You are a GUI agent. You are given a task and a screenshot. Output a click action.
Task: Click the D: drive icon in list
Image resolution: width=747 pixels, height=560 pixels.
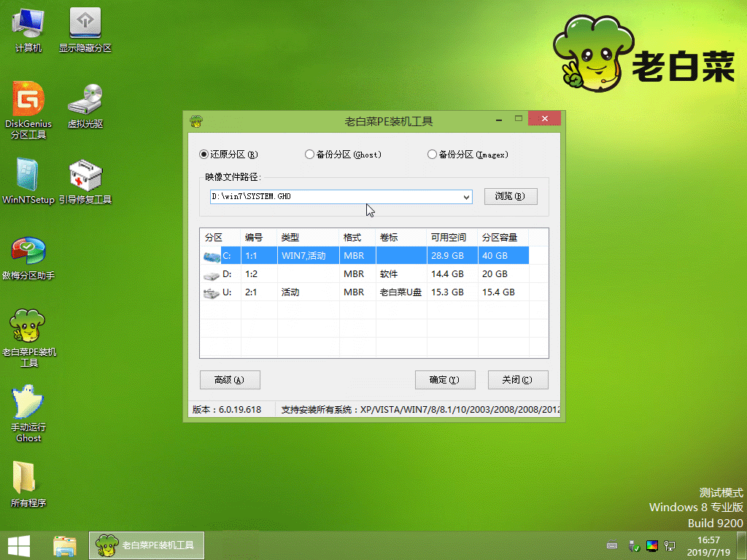coord(211,275)
